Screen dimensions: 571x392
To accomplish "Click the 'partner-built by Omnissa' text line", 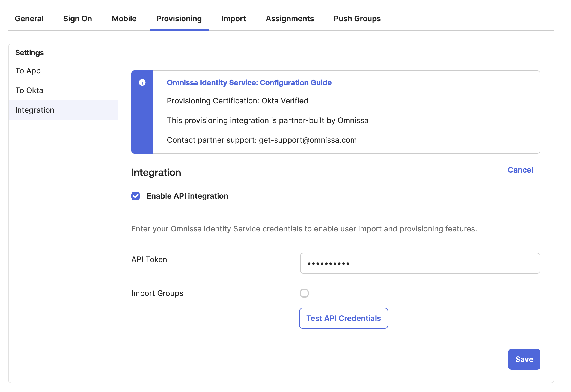I will 267,120.
